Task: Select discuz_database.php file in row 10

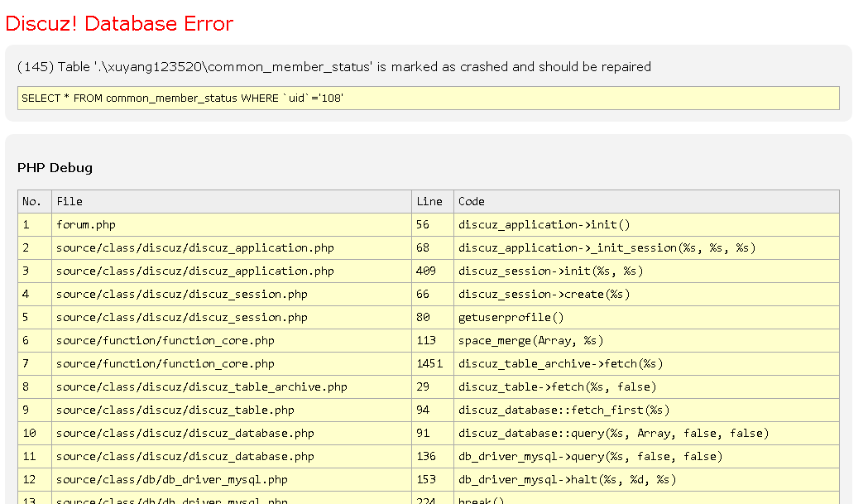Action: tap(232, 434)
